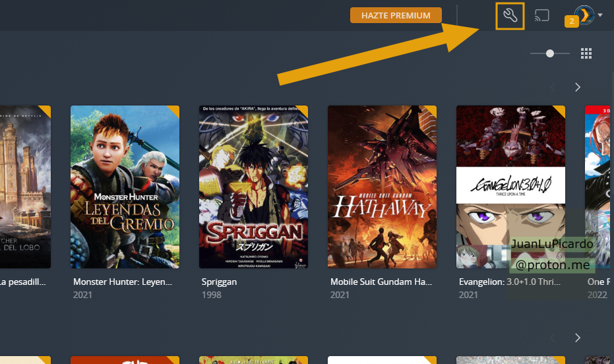The width and height of the screenshot is (614, 364).
Task: Open the account avatar menu
Action: 584,15
